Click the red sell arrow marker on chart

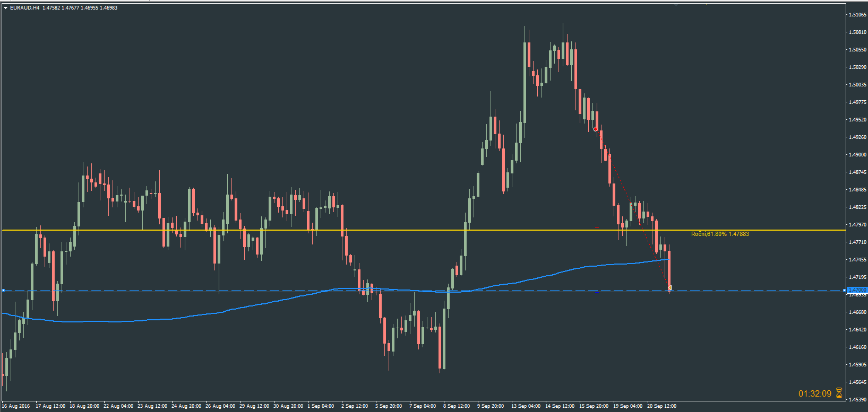point(596,129)
